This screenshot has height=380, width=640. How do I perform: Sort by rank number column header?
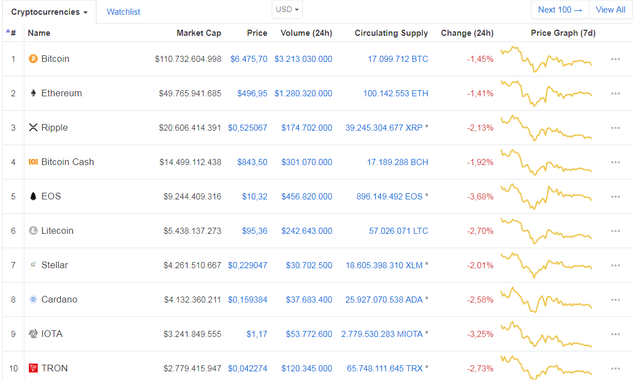point(11,33)
